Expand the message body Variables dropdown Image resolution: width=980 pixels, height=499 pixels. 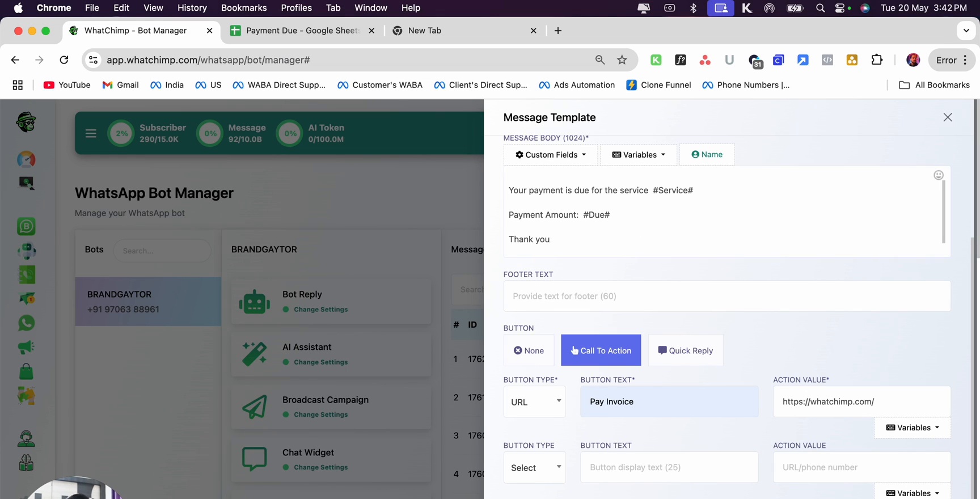coord(639,155)
